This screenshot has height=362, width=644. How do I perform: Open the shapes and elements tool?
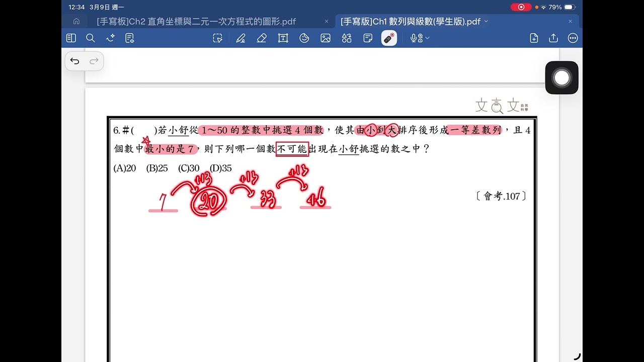click(347, 38)
